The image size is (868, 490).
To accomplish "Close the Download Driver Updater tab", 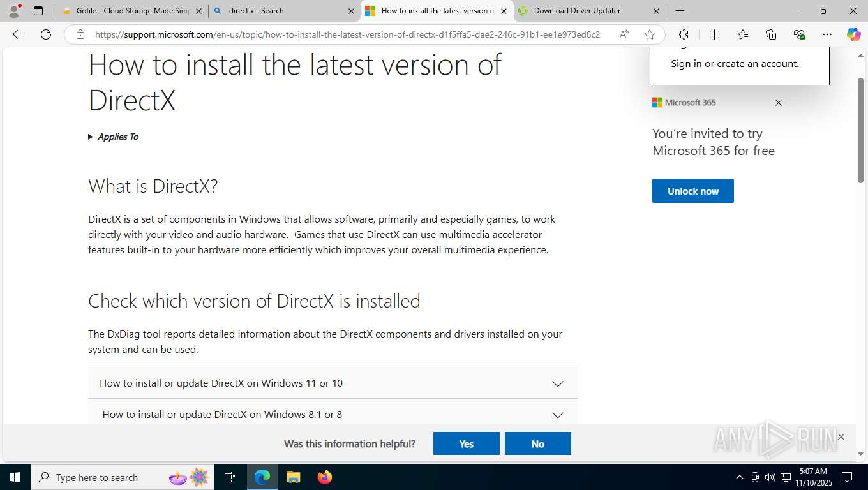I will coord(656,11).
